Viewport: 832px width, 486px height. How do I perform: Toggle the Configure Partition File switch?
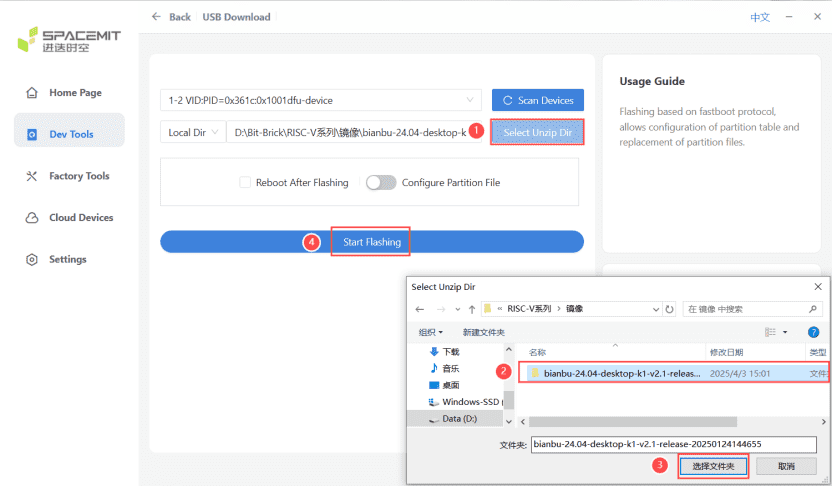coord(381,183)
